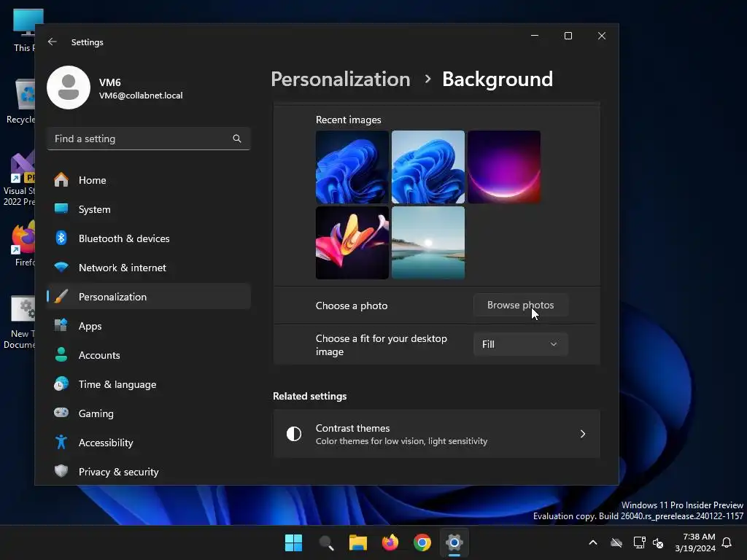
Task: Open notifications bell in the taskbar
Action: pos(727,542)
